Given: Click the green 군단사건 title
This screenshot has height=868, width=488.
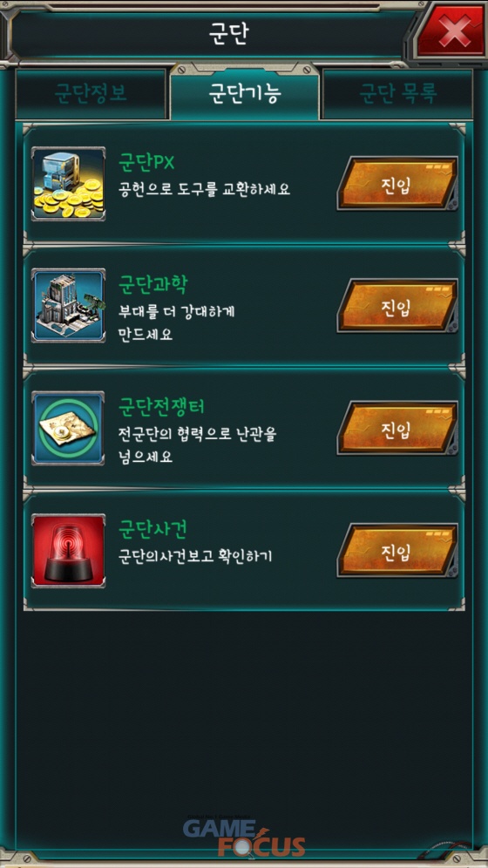Looking at the screenshot, I should pos(153,531).
